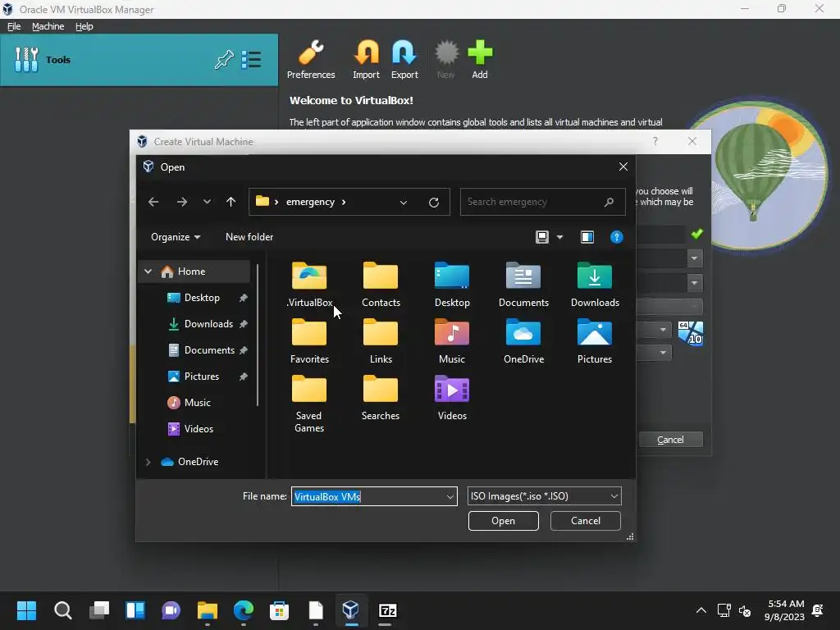The width and height of the screenshot is (840, 630).
Task: Click the emergency breadcrumb chevron
Action: click(x=344, y=202)
